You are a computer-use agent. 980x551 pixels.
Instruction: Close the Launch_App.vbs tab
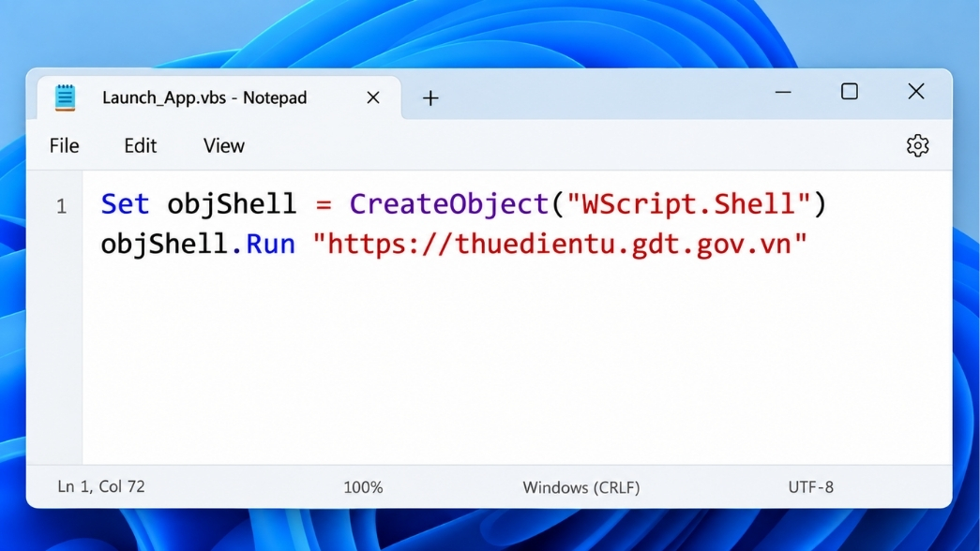pos(373,97)
